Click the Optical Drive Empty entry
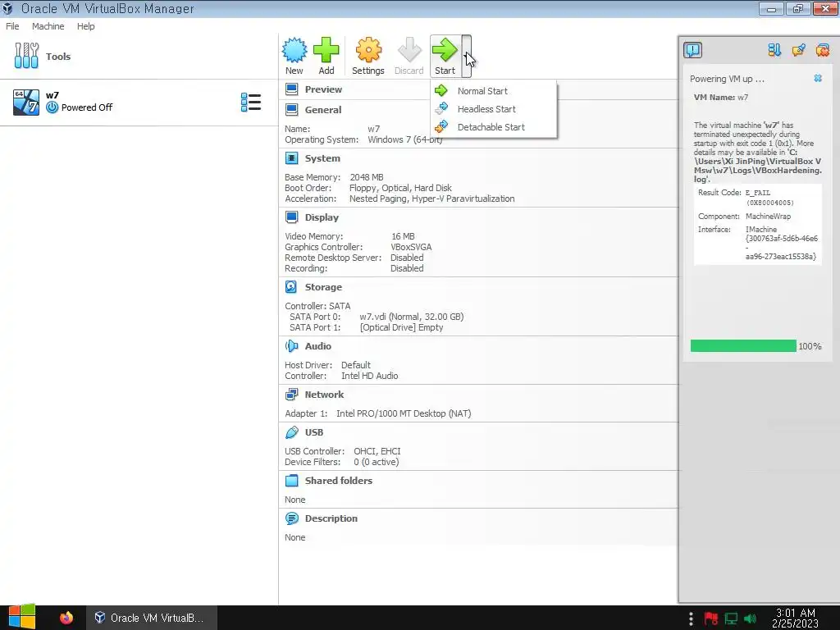 (x=401, y=327)
